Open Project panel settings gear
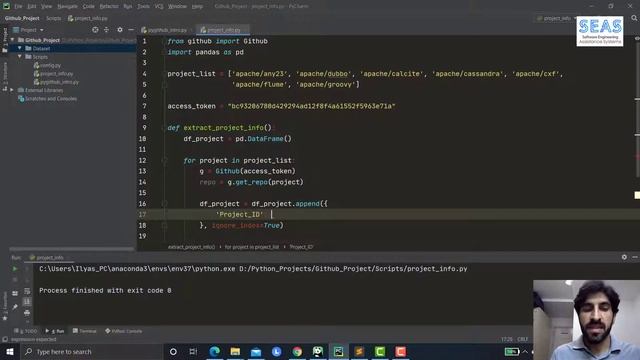The width and height of the screenshot is (640, 360). pyautogui.click(x=120, y=30)
